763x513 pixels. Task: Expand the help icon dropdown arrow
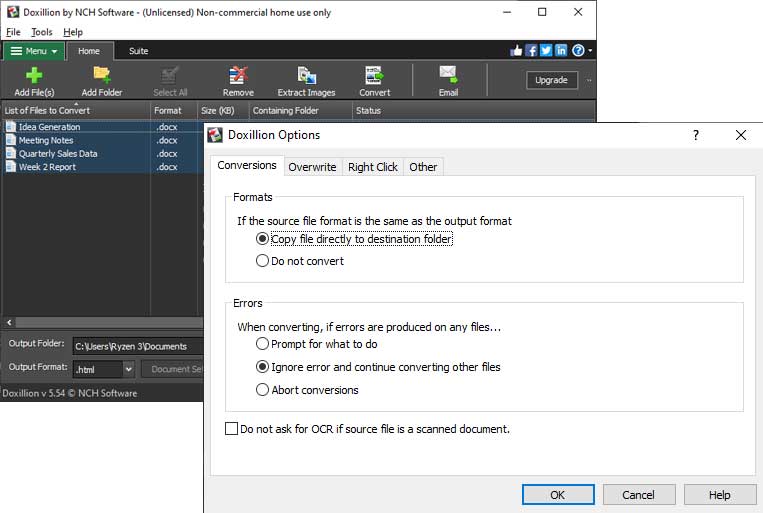(590, 51)
